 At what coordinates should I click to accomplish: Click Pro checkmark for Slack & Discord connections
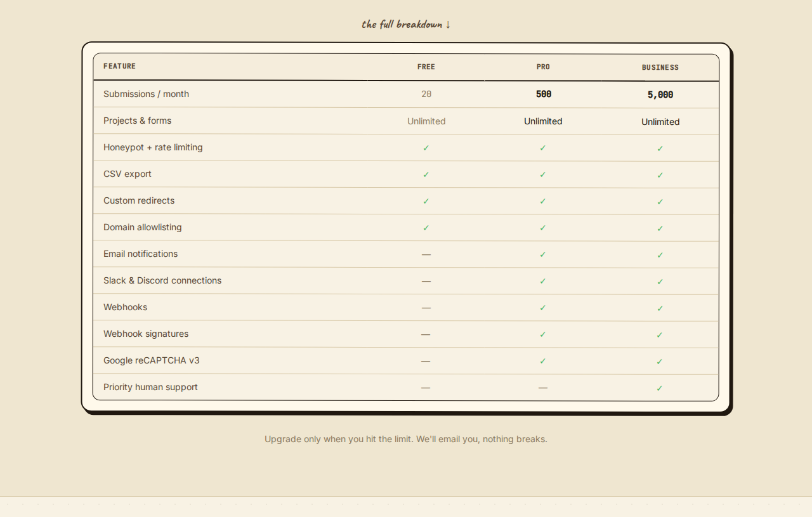pos(543,281)
